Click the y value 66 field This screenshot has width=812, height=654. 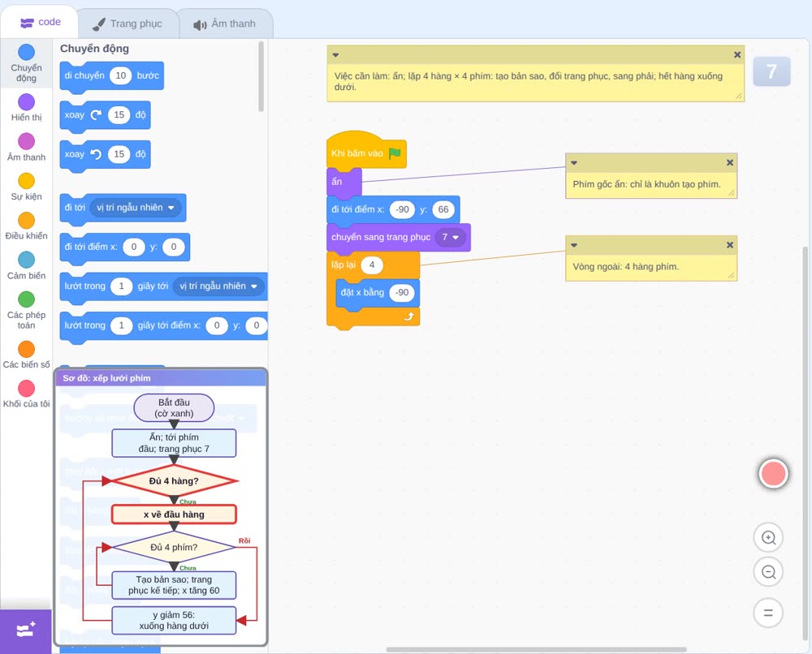(x=443, y=209)
